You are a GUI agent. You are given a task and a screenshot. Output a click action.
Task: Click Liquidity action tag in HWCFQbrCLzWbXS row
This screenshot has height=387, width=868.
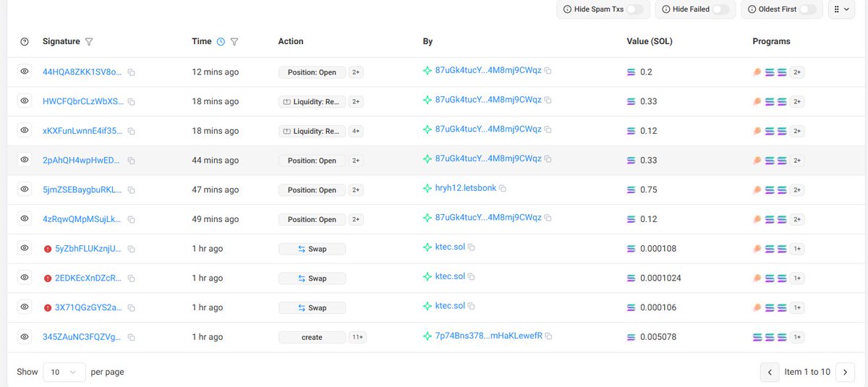coord(312,102)
